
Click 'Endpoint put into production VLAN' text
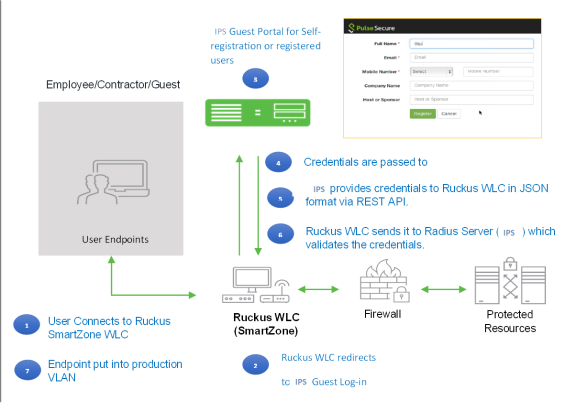pos(115,371)
